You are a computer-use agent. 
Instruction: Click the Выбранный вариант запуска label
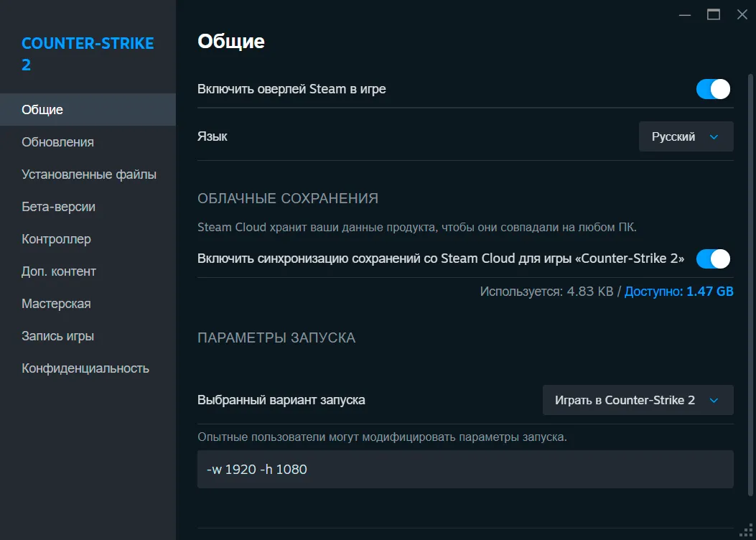pos(281,400)
